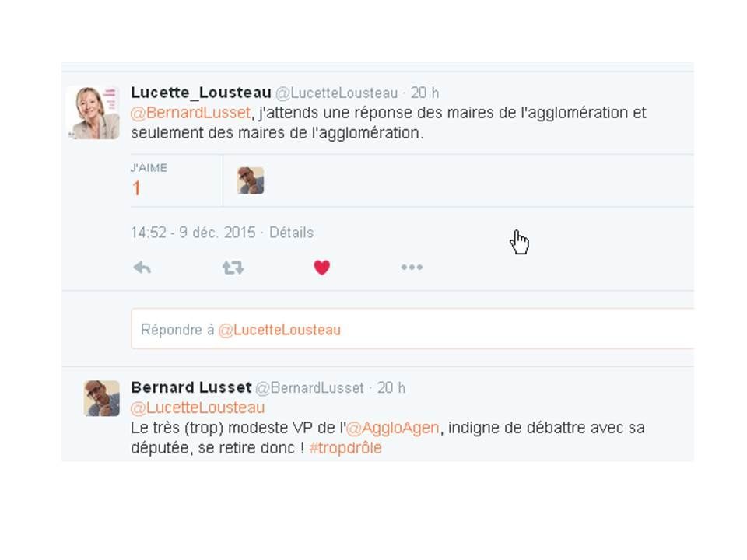The image size is (747, 560).
Task: View the liker's avatar next to J'AIME
Action: tap(251, 180)
